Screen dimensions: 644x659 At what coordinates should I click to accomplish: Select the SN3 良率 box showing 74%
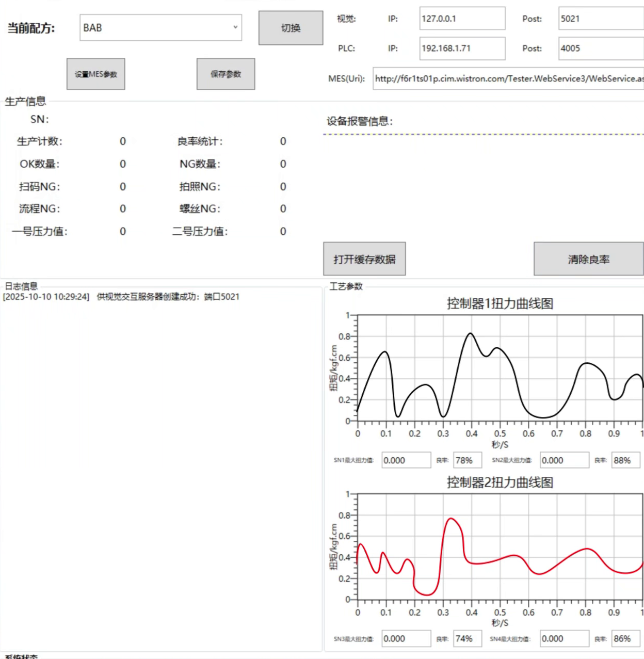pos(467,639)
